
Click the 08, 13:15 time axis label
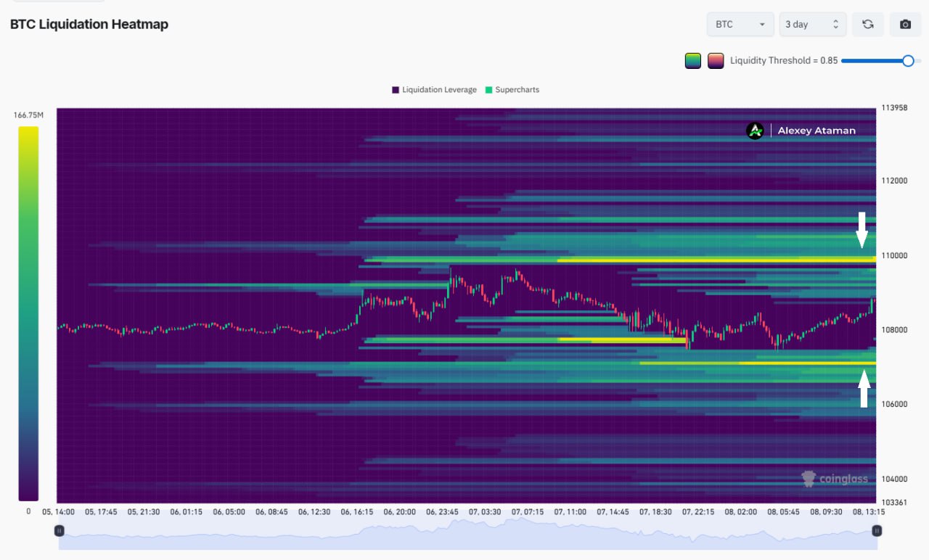coord(869,511)
